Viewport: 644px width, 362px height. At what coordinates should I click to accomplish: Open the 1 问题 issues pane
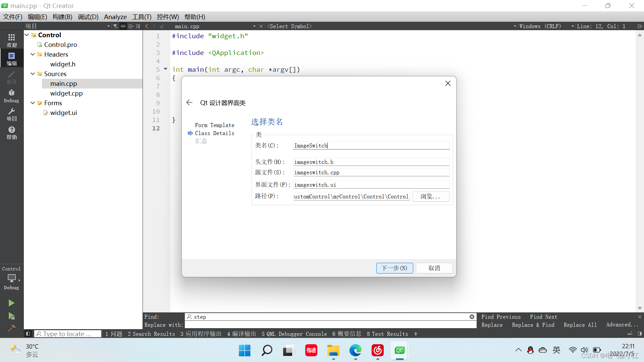click(x=114, y=334)
